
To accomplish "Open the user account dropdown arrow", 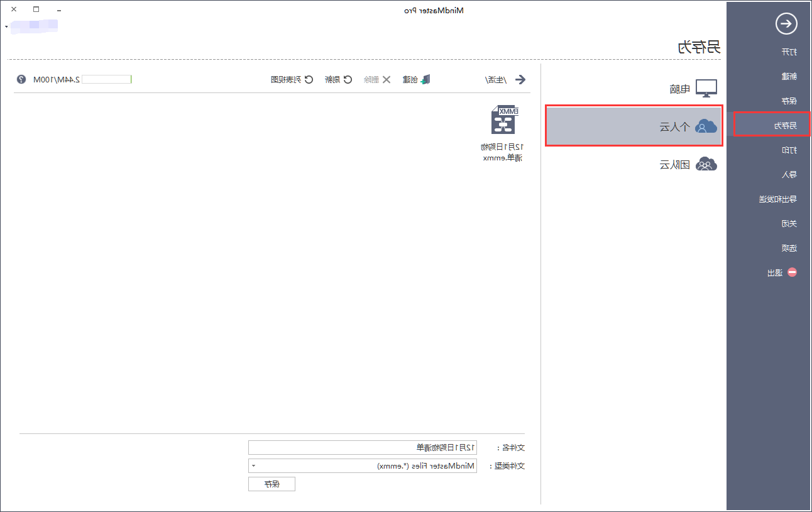I will click(6, 26).
